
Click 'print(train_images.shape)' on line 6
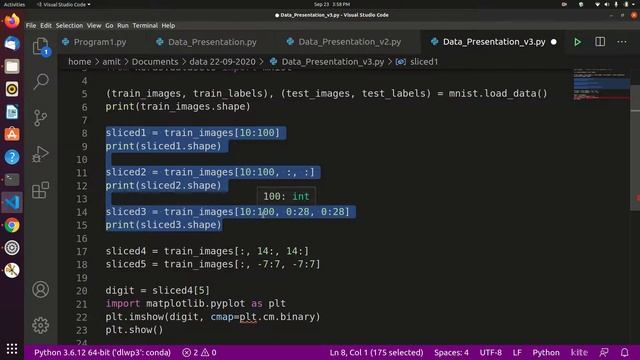point(178,107)
